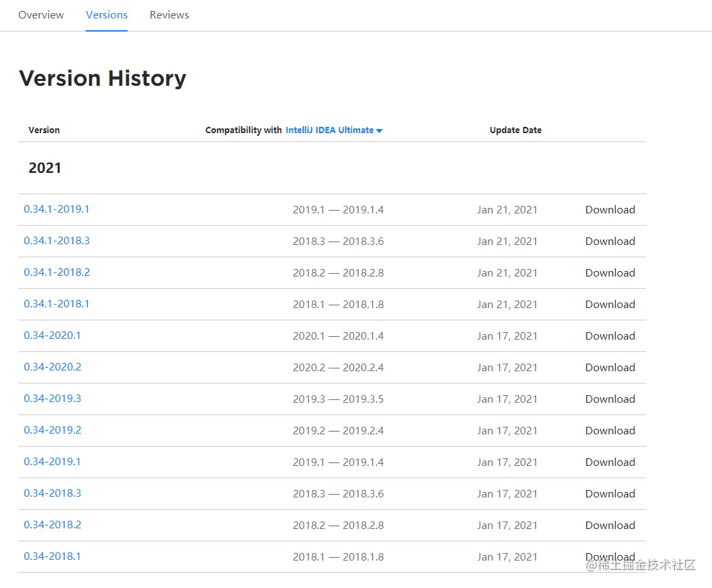Switch to the Reviews tab
Image resolution: width=712 pixels, height=588 pixels.
169,15
